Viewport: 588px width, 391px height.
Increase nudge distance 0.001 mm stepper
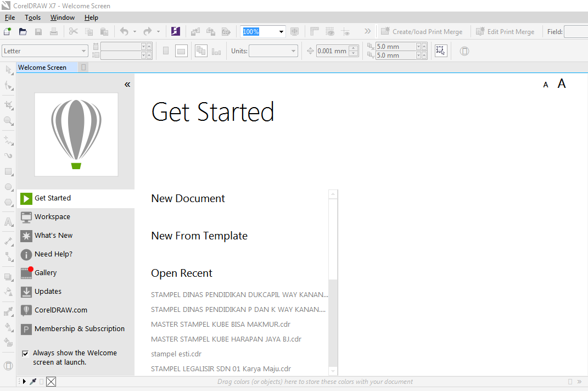(353, 48)
